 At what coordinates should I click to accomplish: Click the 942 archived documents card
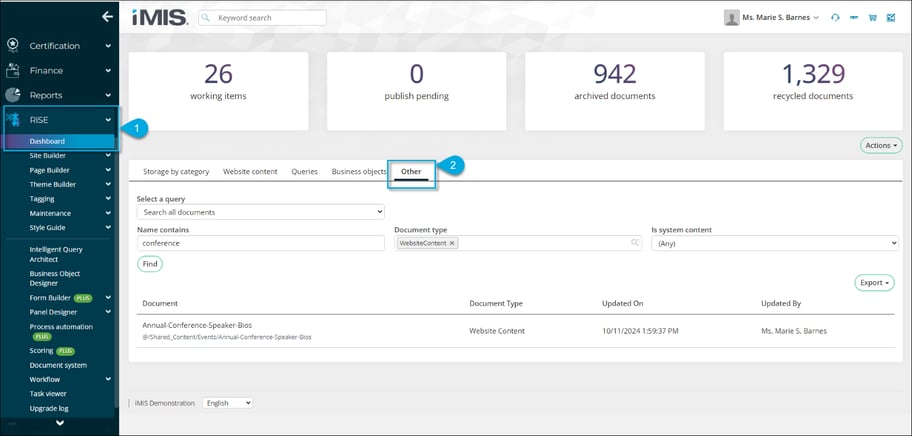615,91
